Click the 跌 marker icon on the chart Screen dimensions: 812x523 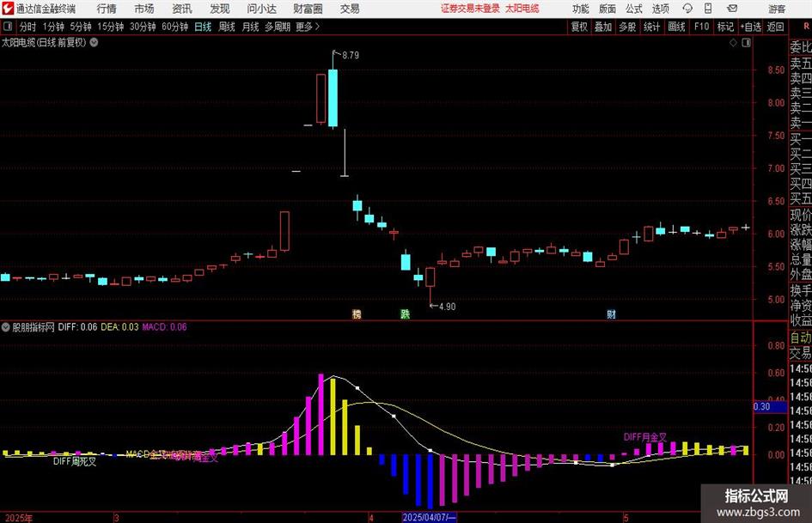pos(405,313)
